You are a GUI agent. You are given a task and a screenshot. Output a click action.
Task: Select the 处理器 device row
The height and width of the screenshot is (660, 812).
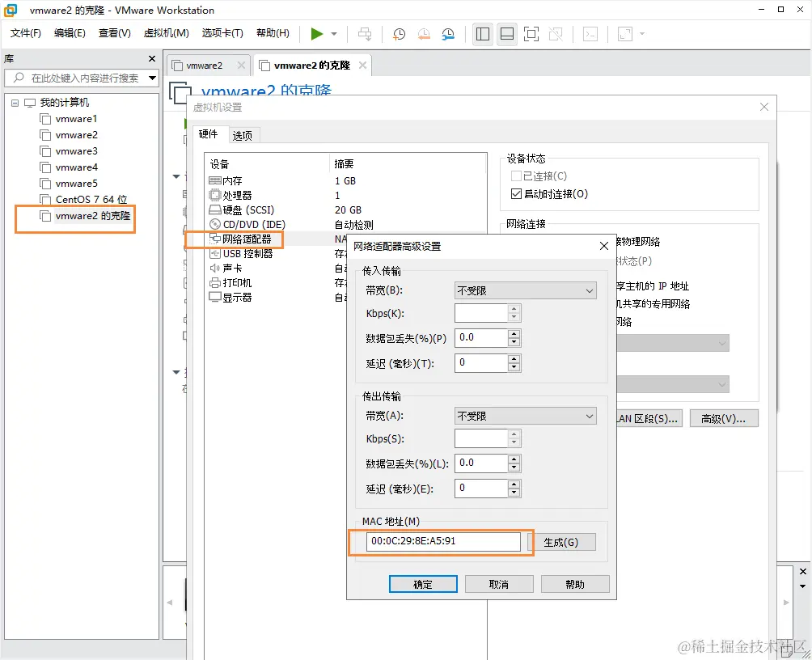[345, 195]
